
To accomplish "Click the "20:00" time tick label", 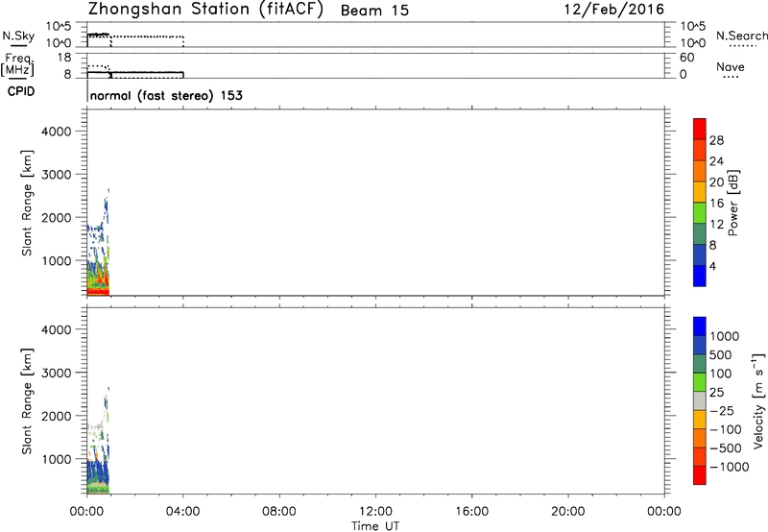I will pyautogui.click(x=567, y=512).
